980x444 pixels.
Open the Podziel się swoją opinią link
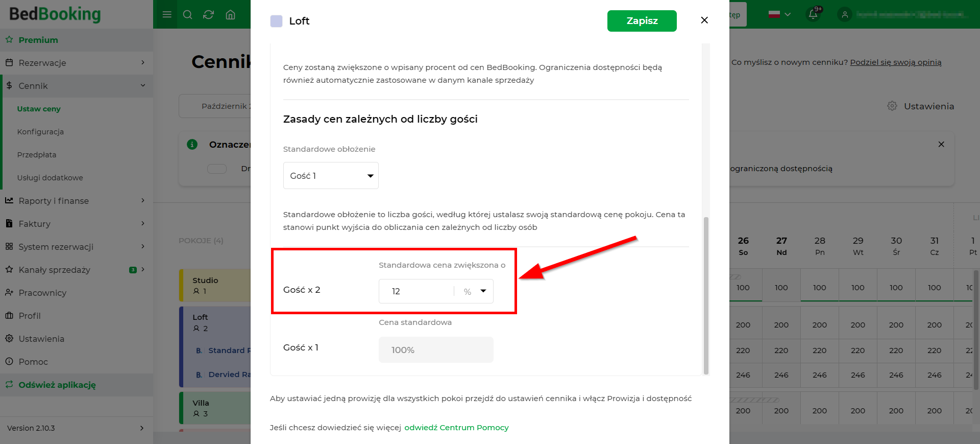click(896, 62)
